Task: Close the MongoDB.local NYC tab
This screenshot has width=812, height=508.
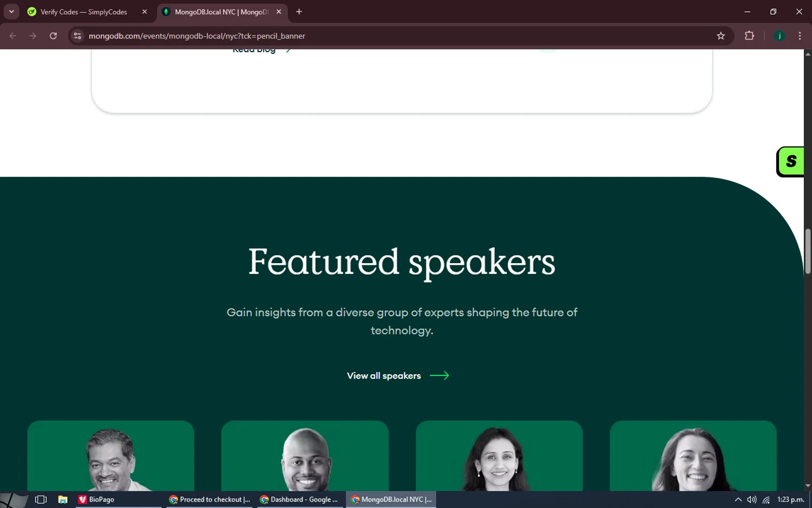Action: [279, 12]
